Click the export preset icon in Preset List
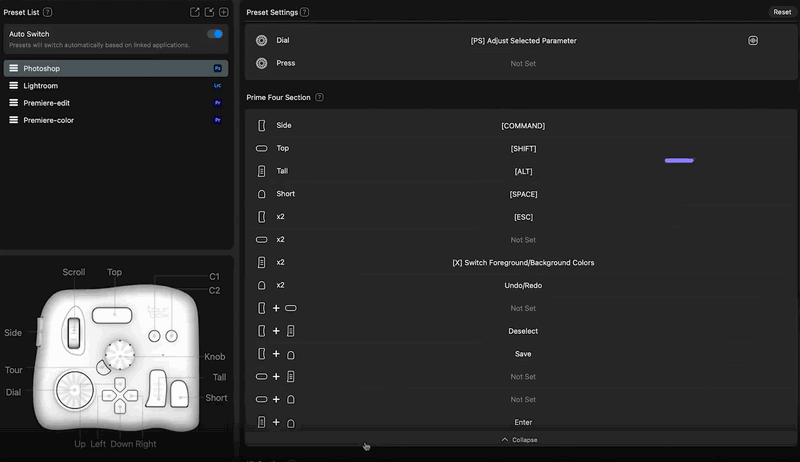This screenshot has width=800, height=462. (195, 12)
